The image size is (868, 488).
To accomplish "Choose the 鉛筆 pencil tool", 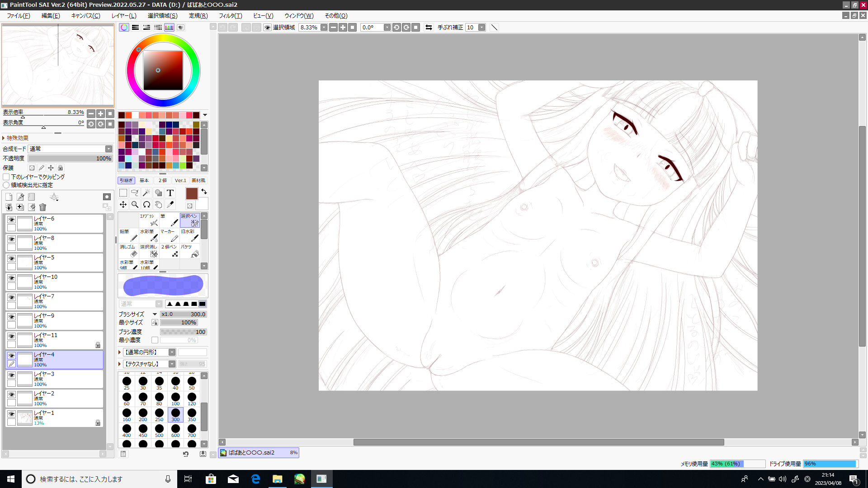I will click(128, 235).
